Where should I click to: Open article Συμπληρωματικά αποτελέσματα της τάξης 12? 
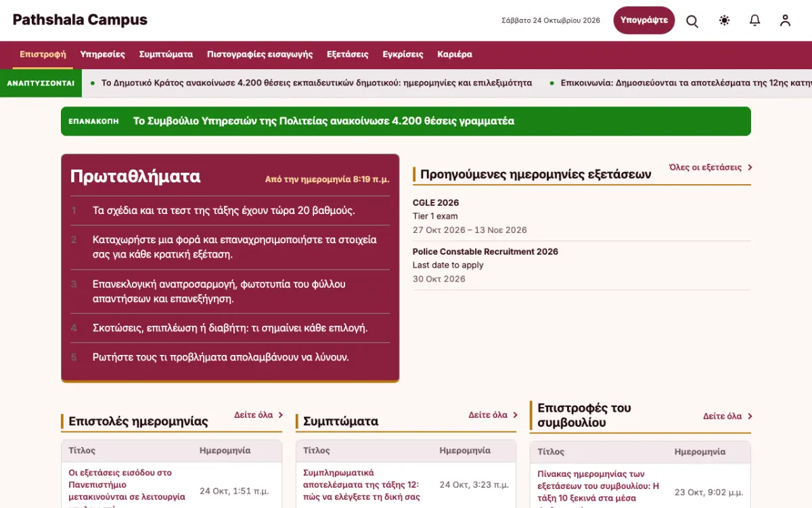pyautogui.click(x=362, y=485)
